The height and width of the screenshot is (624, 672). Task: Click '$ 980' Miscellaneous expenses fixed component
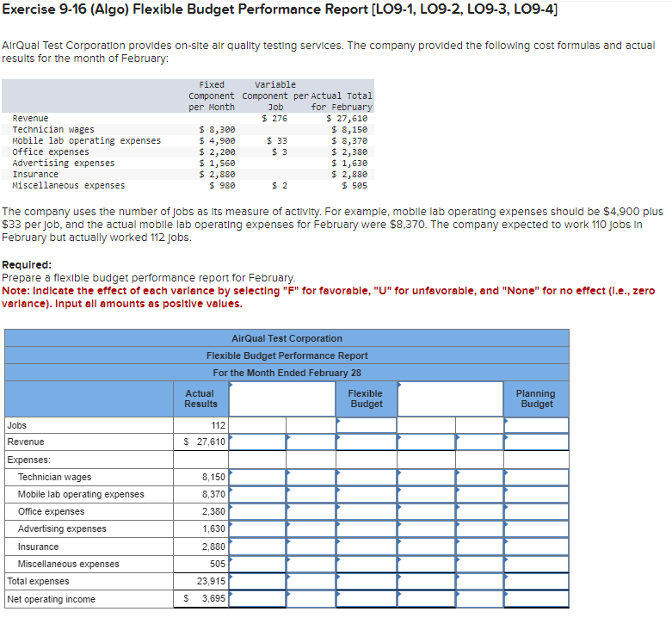223,185
